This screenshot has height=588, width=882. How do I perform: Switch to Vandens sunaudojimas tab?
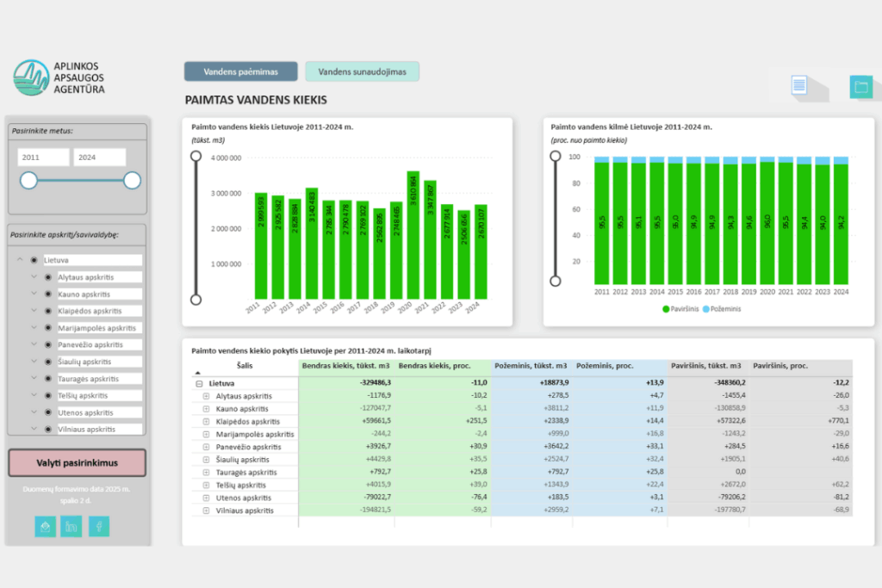tap(362, 71)
